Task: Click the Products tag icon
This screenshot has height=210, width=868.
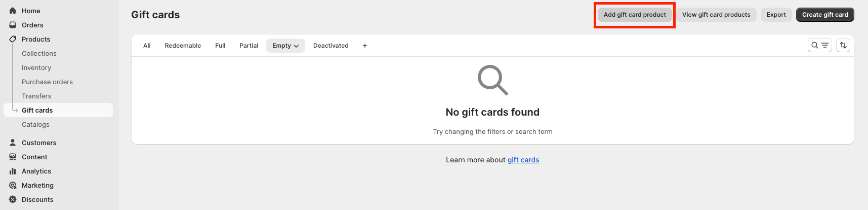Action: (x=13, y=39)
